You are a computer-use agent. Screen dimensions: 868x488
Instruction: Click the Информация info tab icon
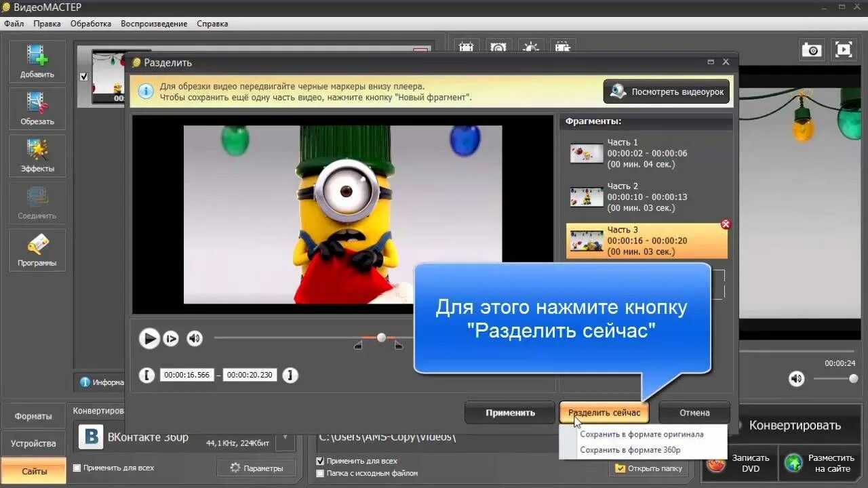85,382
